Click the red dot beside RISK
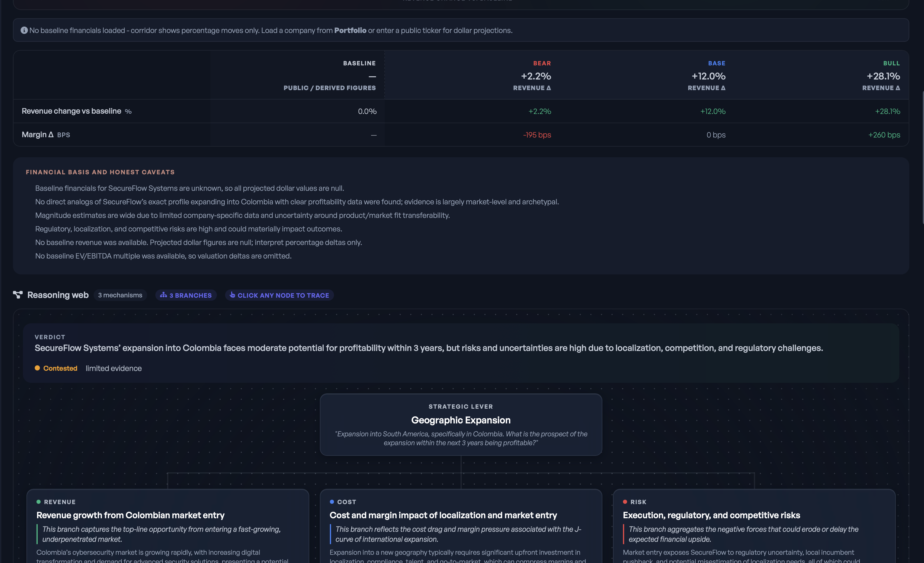 [625, 502]
